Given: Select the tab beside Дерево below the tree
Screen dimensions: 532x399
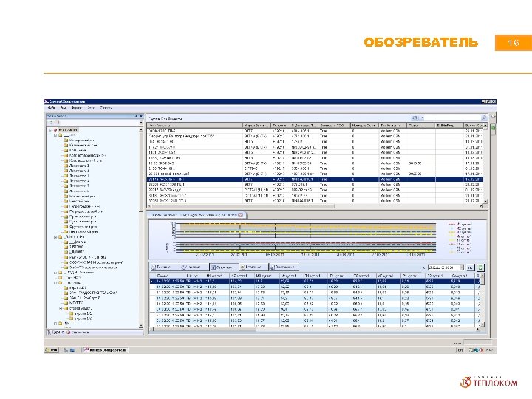Looking at the screenshot, I should tap(78, 332).
